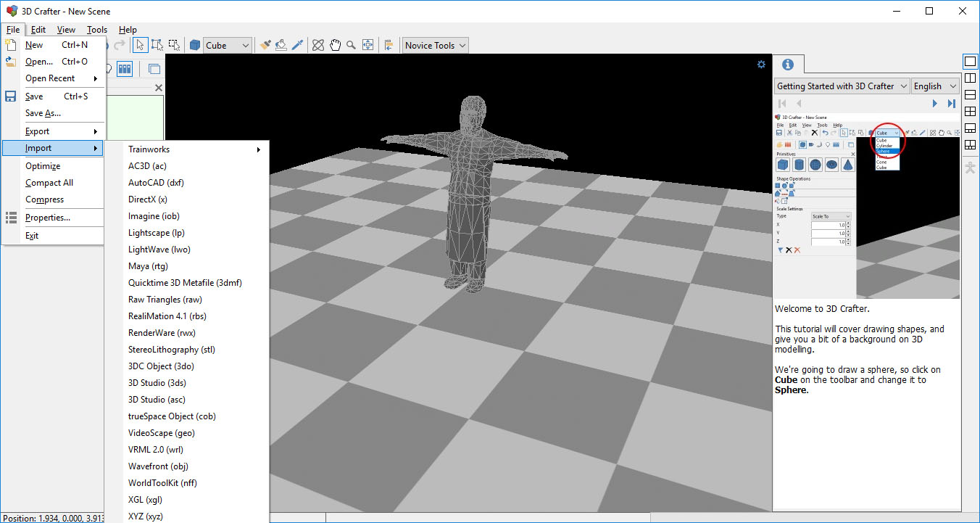This screenshot has height=523, width=980.
Task: Choose the magnifier zoom tool
Action: pyautogui.click(x=352, y=45)
